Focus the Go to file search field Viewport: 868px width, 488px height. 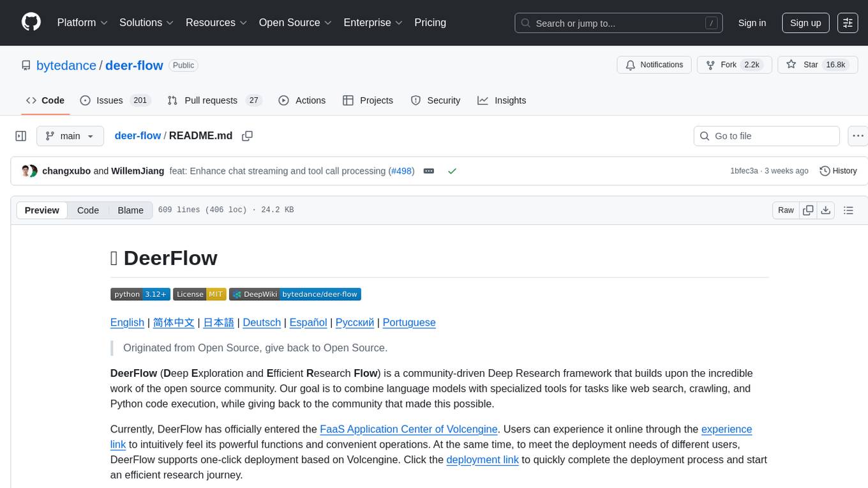[767, 136]
